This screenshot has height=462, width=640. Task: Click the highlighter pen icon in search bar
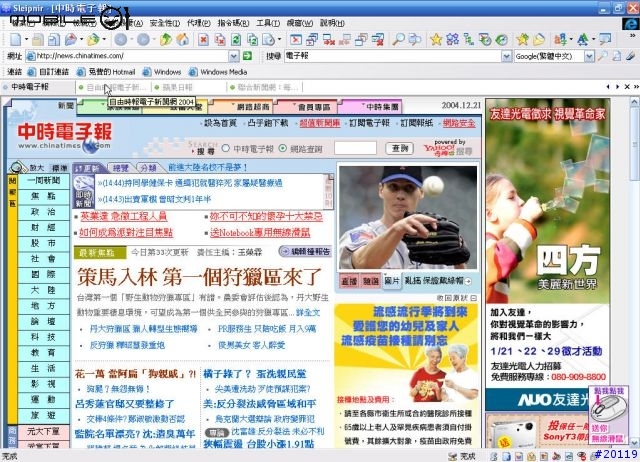[x=630, y=56]
